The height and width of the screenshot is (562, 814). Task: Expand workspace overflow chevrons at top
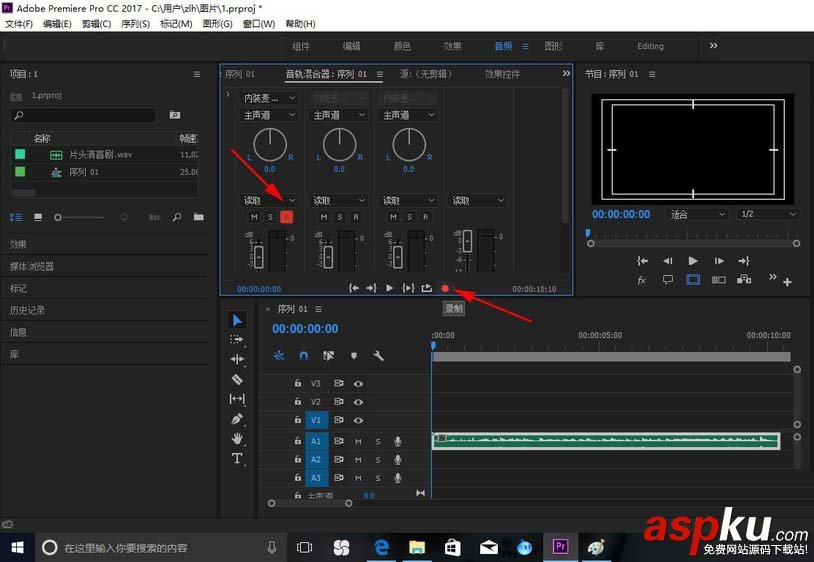point(714,46)
